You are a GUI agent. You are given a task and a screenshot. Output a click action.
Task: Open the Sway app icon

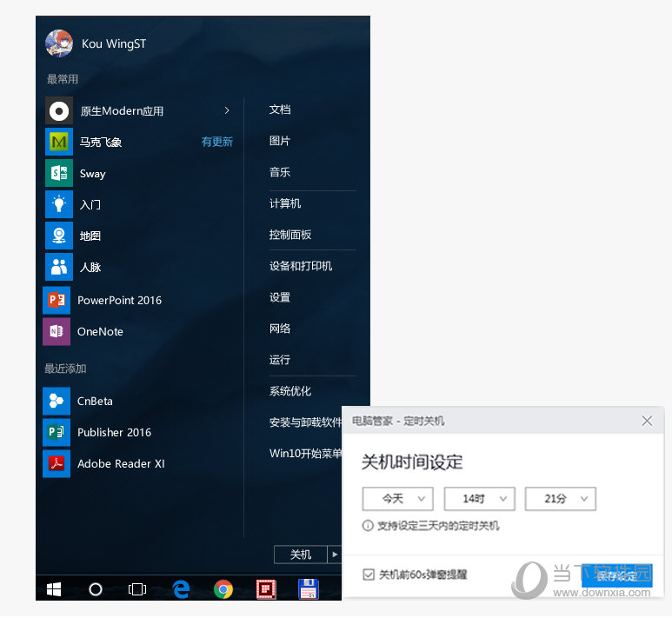pyautogui.click(x=59, y=173)
